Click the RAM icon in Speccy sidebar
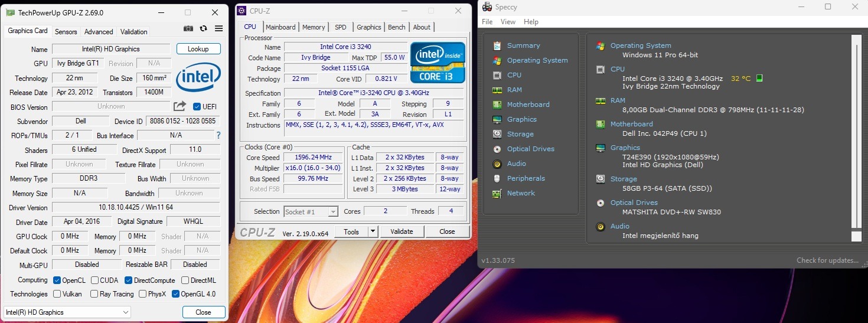This screenshot has height=323, width=868. tap(497, 90)
